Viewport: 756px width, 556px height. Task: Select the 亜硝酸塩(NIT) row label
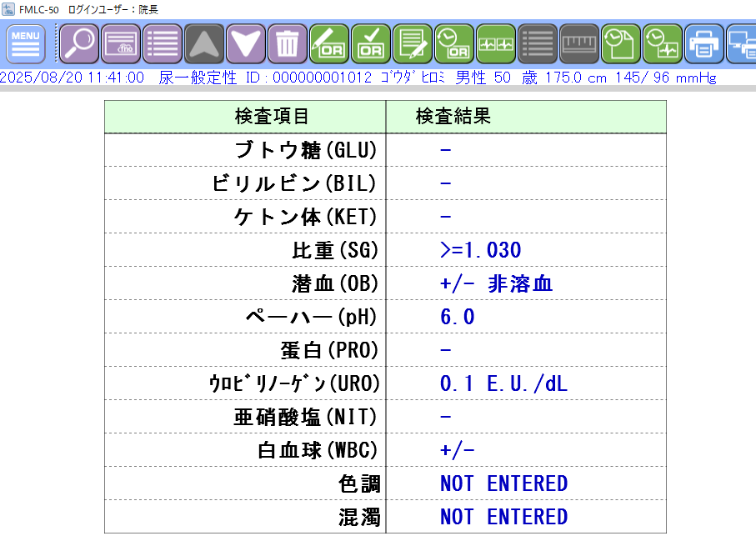(306, 417)
